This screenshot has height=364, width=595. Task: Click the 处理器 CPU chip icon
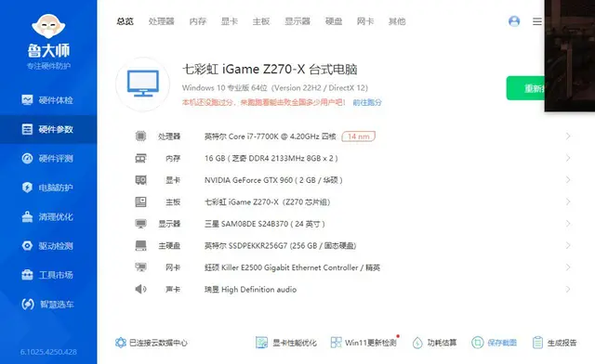click(x=140, y=136)
